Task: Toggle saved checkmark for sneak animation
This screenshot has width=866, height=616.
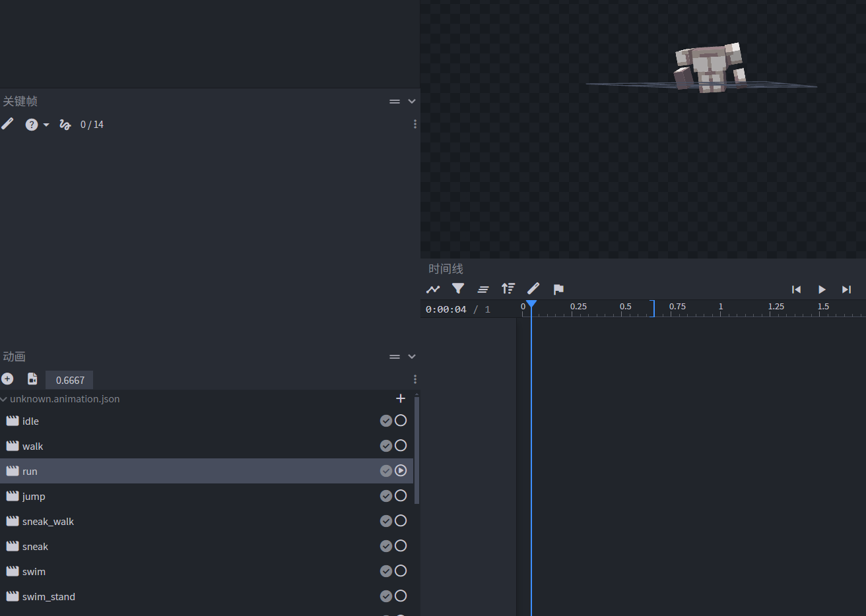Action: point(386,546)
